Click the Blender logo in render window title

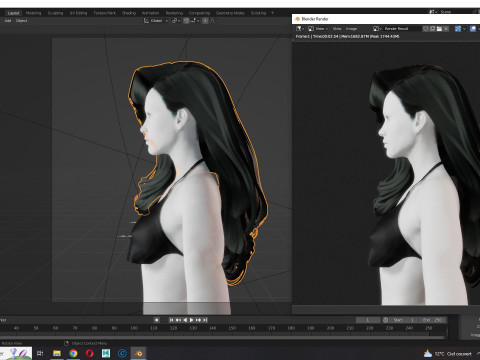point(298,19)
